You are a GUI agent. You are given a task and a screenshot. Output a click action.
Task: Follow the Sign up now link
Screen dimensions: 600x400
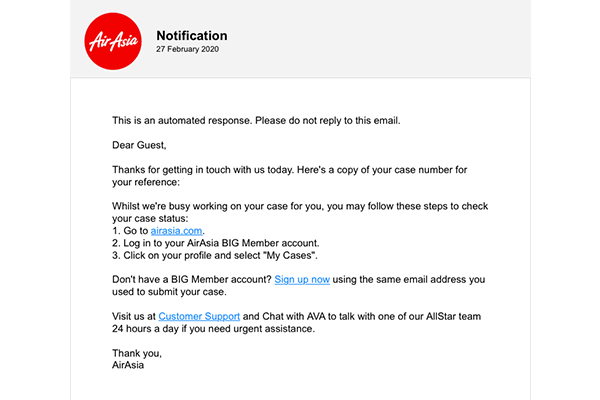302,279
